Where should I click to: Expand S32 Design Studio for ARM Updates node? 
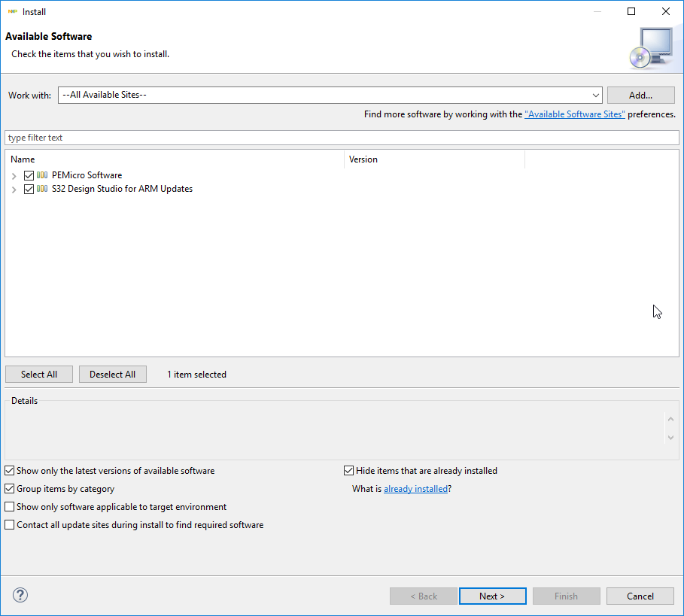tap(14, 190)
